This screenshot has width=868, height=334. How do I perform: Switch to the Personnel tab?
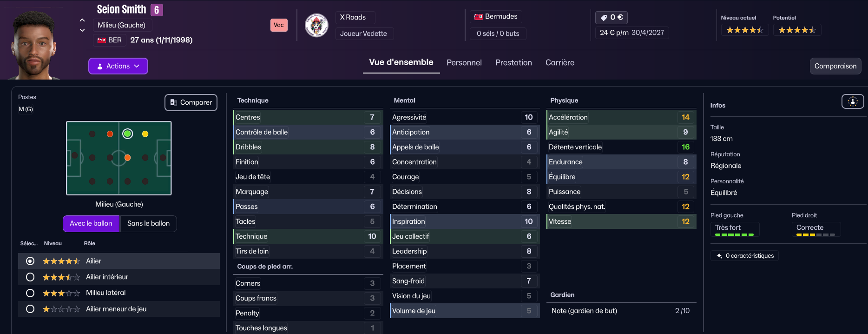click(464, 63)
